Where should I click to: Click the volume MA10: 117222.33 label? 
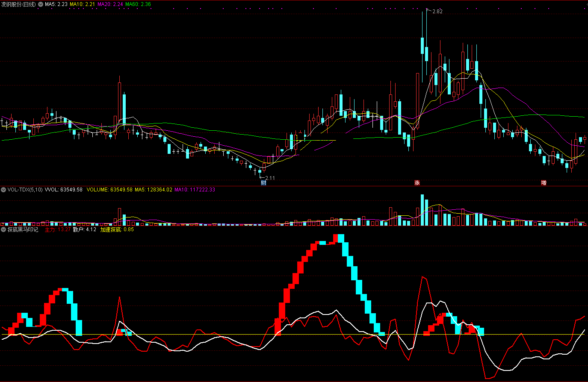point(195,190)
